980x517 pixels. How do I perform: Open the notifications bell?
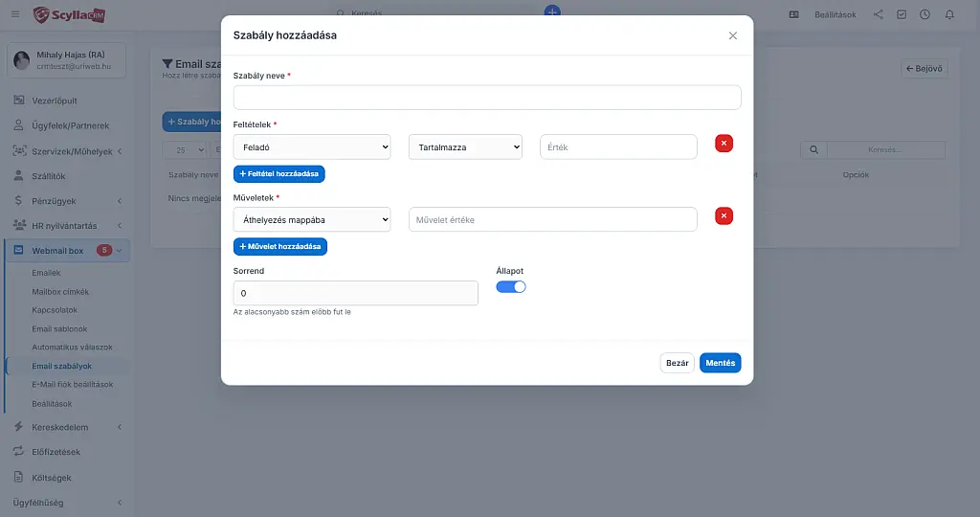949,14
